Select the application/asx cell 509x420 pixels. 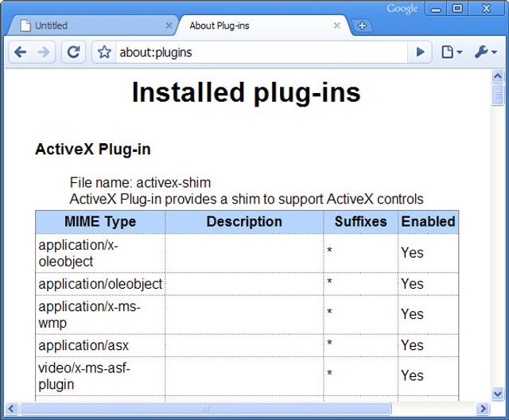point(100,345)
